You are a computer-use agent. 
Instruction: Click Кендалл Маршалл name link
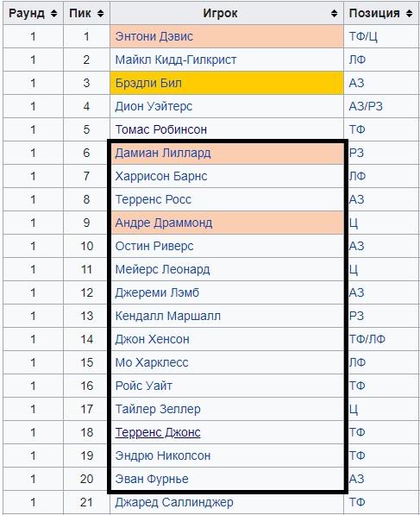tap(168, 317)
